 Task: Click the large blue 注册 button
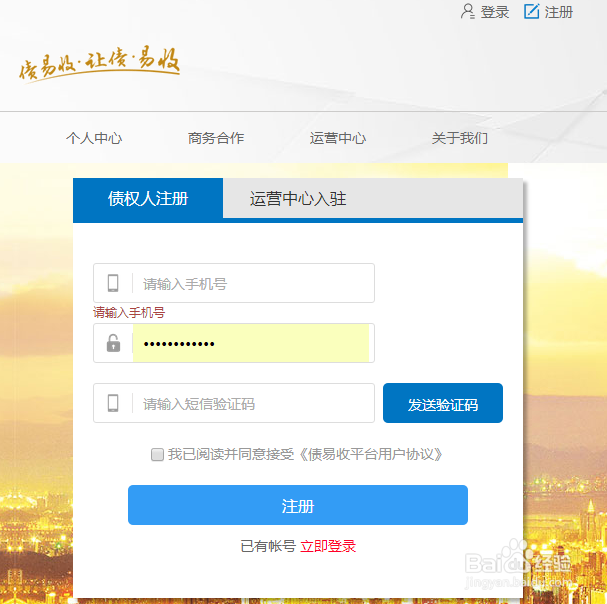298,505
